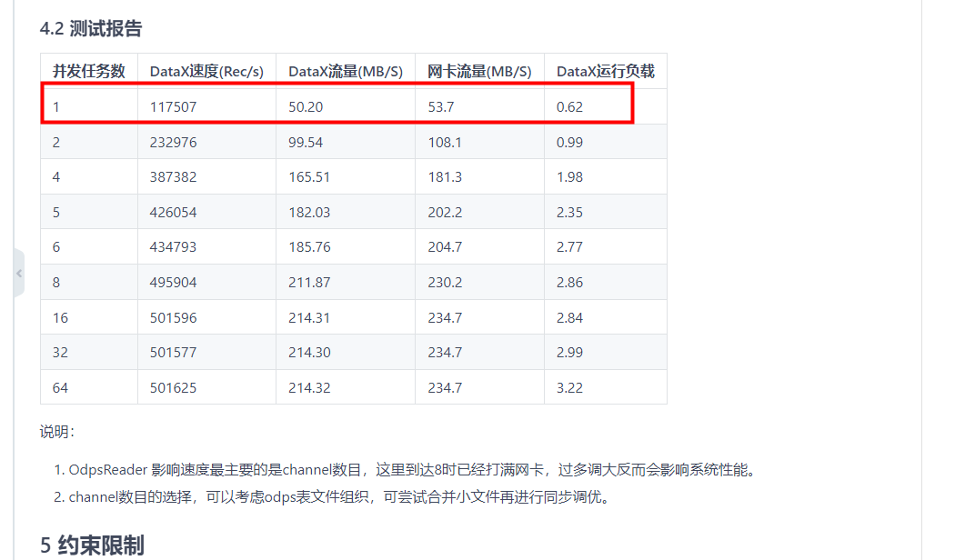Image resolution: width=965 pixels, height=560 pixels.
Task: Click the heading "5 约束限制"
Action: coord(92,545)
